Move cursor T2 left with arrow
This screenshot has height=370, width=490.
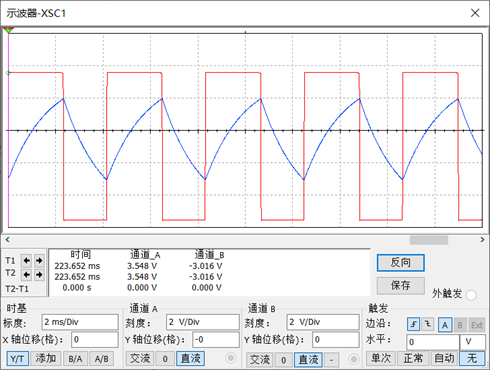[x=27, y=274]
